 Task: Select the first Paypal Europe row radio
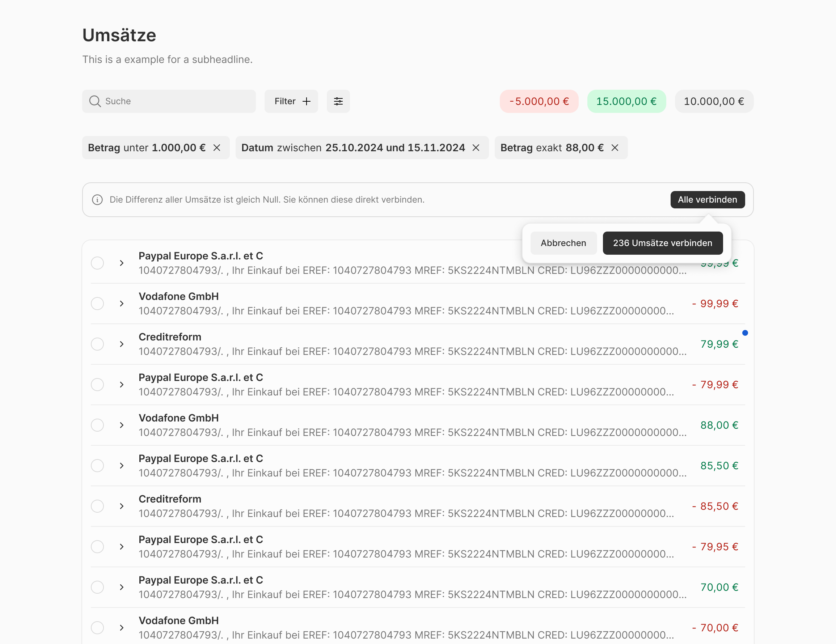coord(97,263)
